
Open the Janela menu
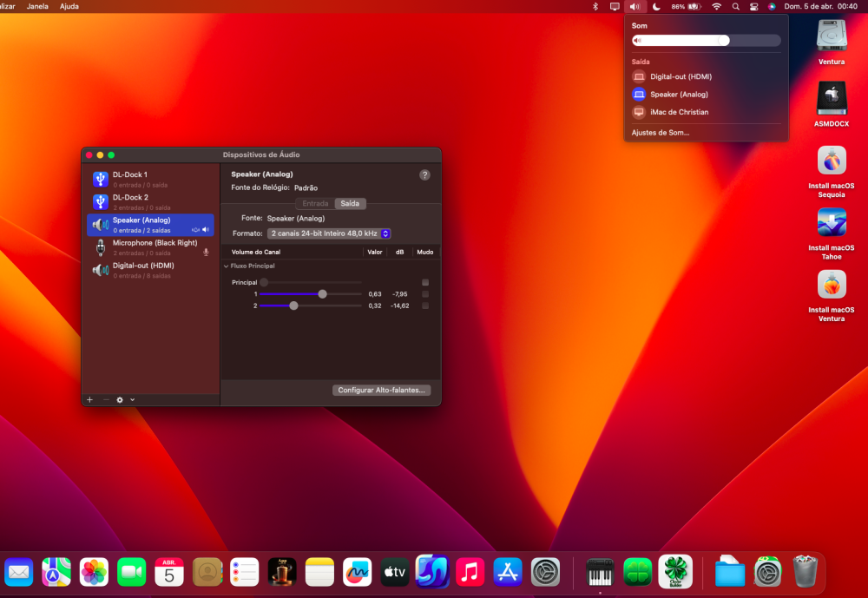(x=37, y=7)
